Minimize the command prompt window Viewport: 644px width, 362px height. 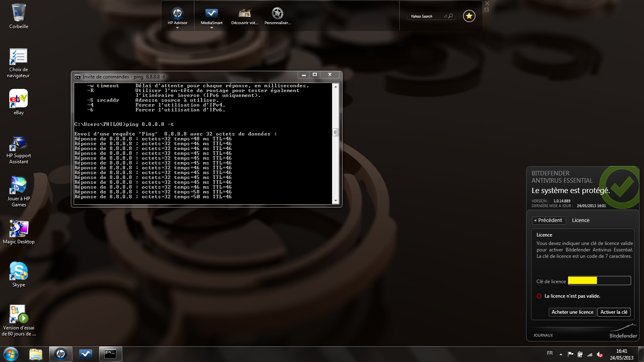(304, 74)
